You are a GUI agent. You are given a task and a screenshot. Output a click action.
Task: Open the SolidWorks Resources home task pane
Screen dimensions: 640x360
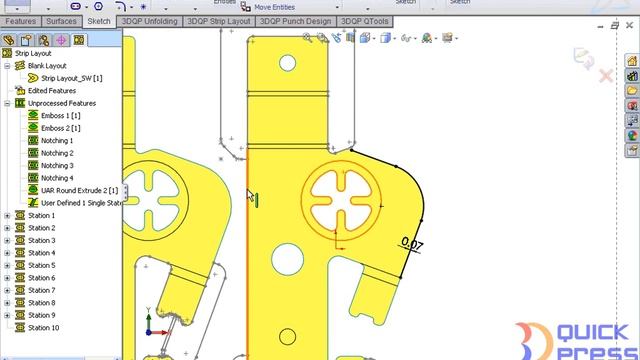(x=632, y=61)
